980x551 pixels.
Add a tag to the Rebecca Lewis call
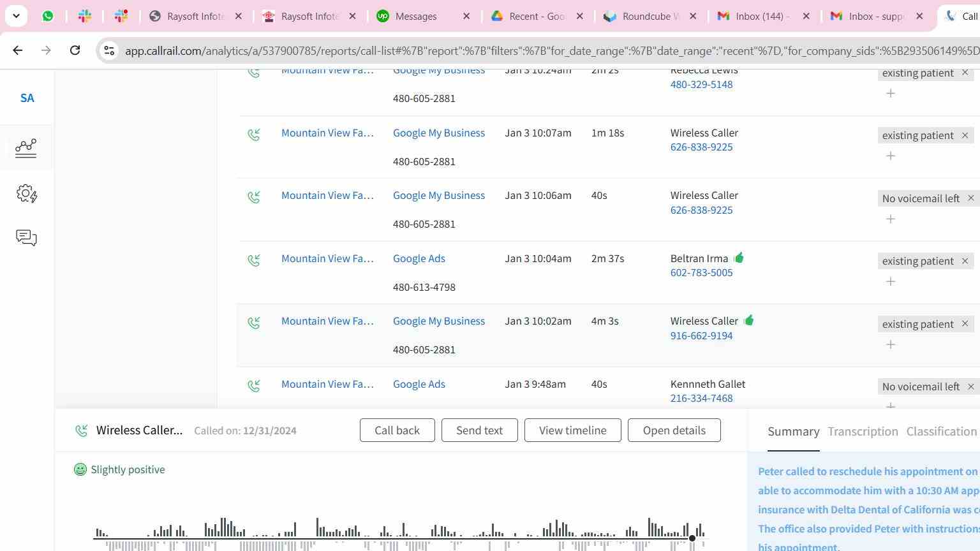pos(891,93)
